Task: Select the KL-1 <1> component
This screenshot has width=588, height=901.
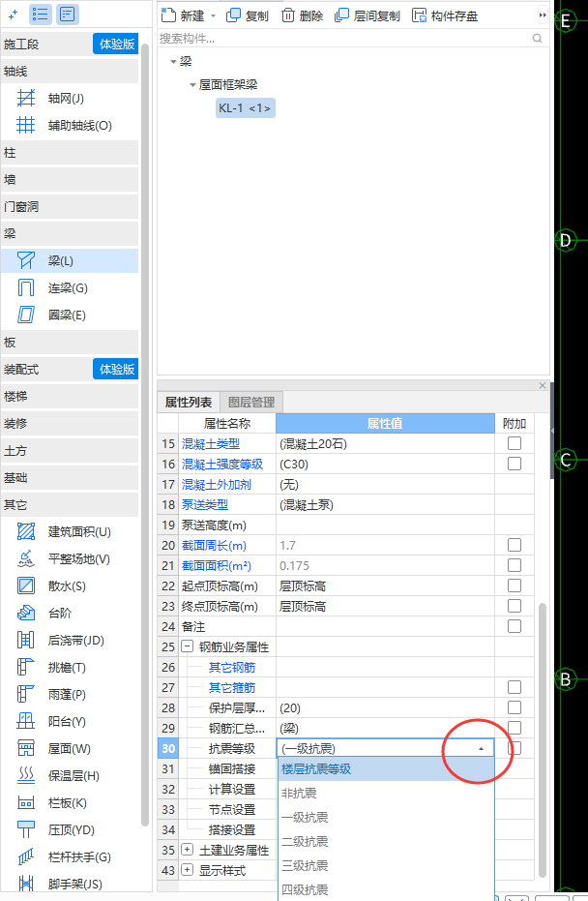Action: pos(246,108)
